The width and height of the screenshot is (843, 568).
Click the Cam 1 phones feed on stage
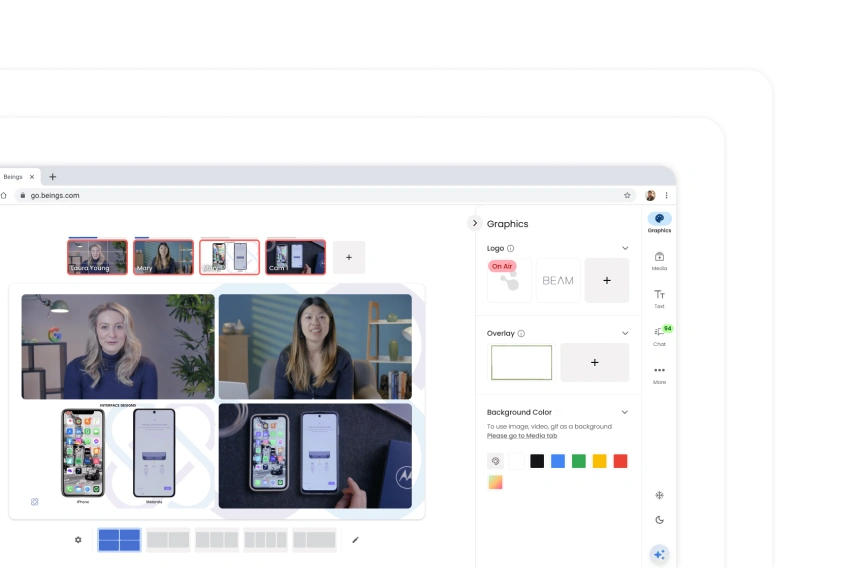[315, 456]
